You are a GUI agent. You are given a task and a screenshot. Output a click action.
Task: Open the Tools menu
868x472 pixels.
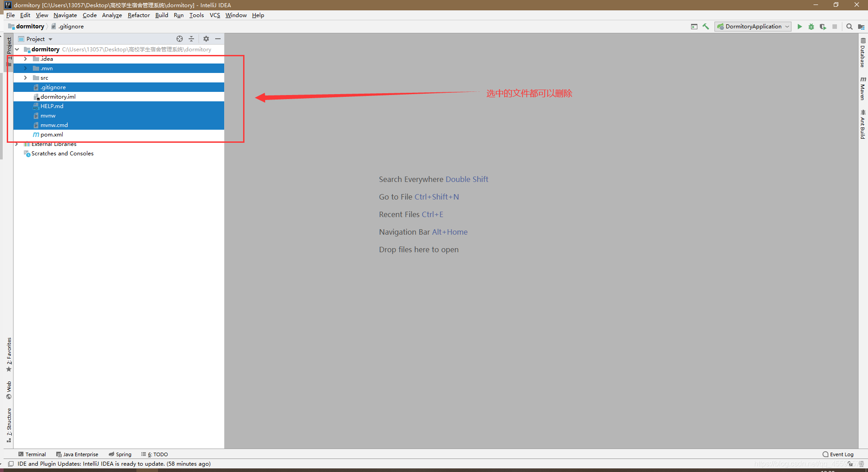[197, 15]
